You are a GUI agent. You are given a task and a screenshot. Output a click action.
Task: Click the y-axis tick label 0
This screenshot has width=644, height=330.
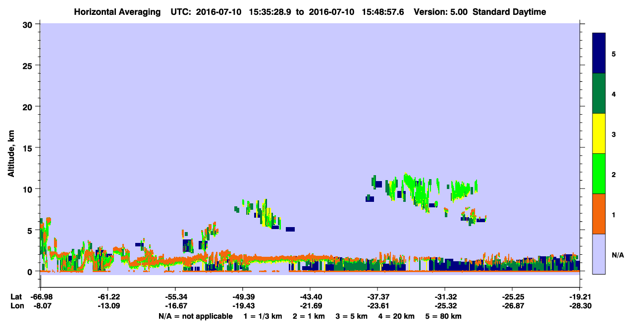coord(31,271)
